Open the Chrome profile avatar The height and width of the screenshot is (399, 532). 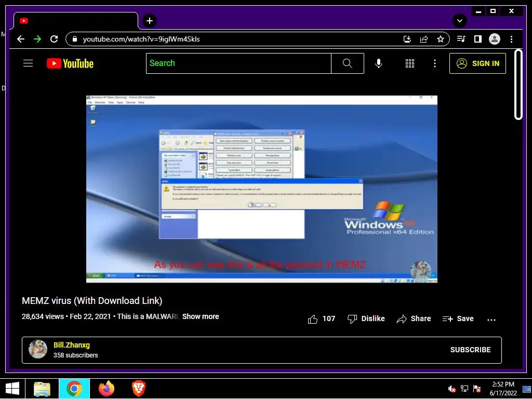[x=495, y=39]
